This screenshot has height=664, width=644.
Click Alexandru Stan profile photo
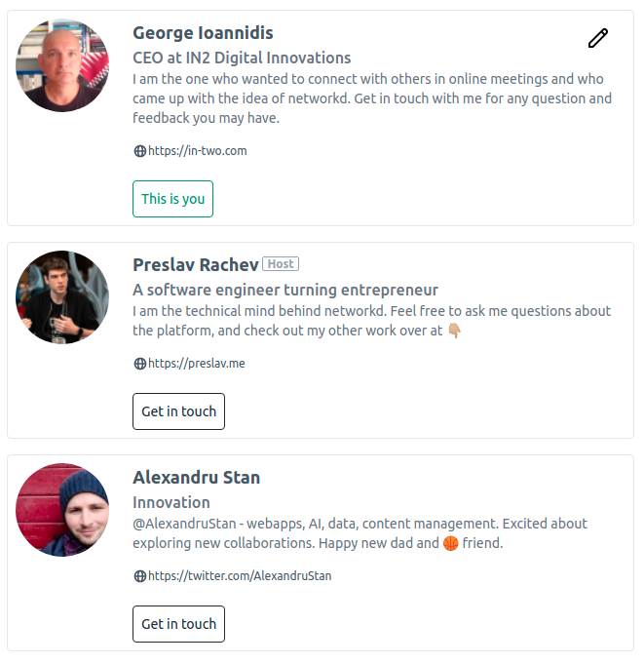62,510
